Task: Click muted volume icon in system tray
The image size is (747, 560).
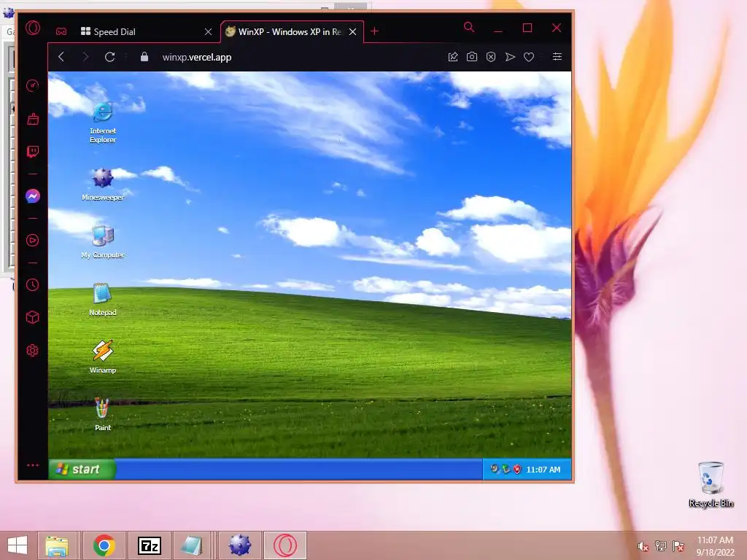Action: tap(643, 546)
